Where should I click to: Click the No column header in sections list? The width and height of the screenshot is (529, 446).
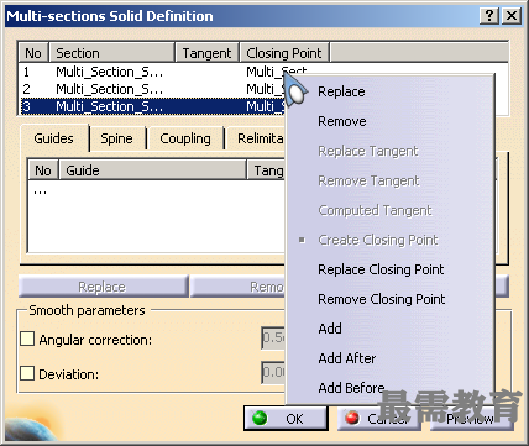coord(33,53)
